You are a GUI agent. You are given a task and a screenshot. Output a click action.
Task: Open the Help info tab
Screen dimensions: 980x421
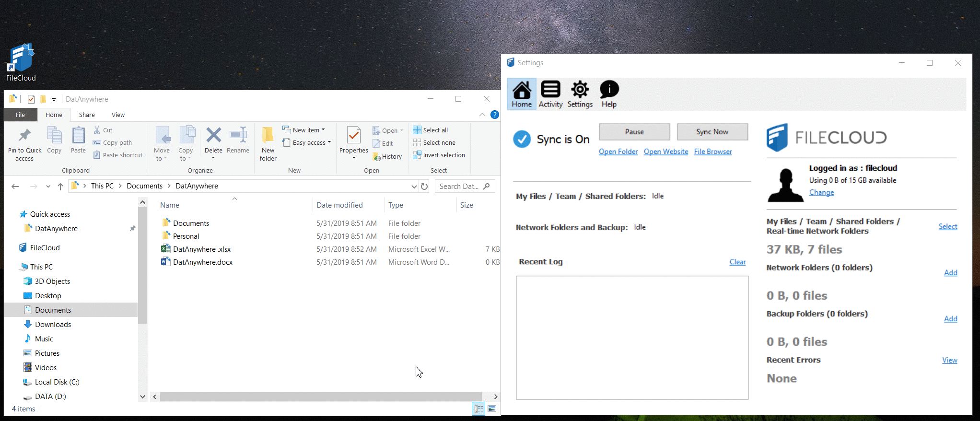pos(609,94)
